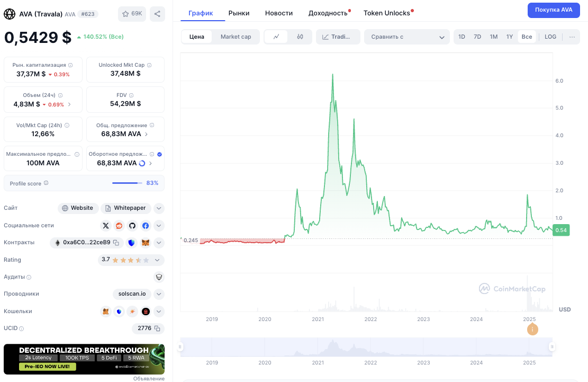Open the black-red wallet icon in Кошельки row
Viewport: 588px width, 382px height.
146,312
